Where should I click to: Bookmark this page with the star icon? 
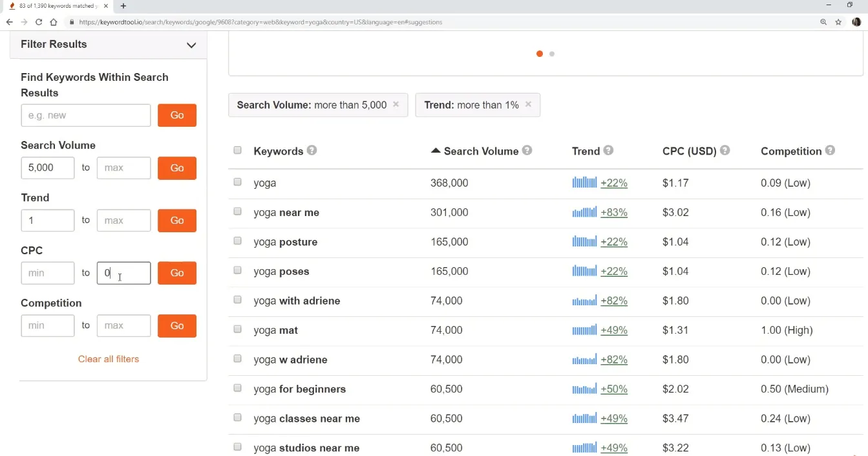pyautogui.click(x=838, y=22)
